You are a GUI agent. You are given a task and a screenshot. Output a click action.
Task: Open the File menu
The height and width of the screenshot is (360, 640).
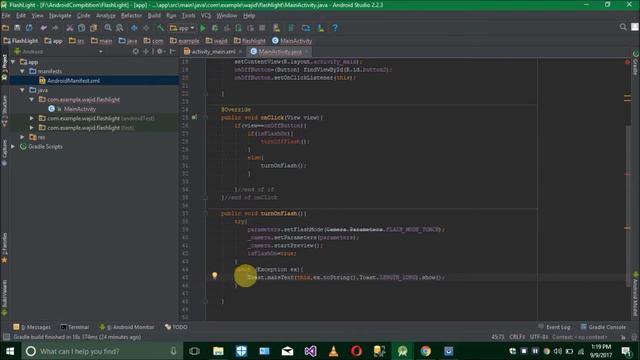6,16
